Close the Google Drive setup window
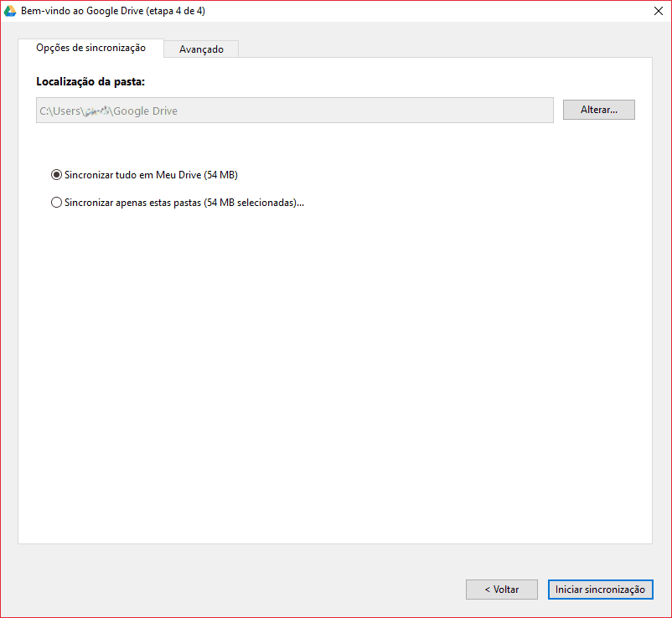The width and height of the screenshot is (672, 618). pyautogui.click(x=659, y=11)
